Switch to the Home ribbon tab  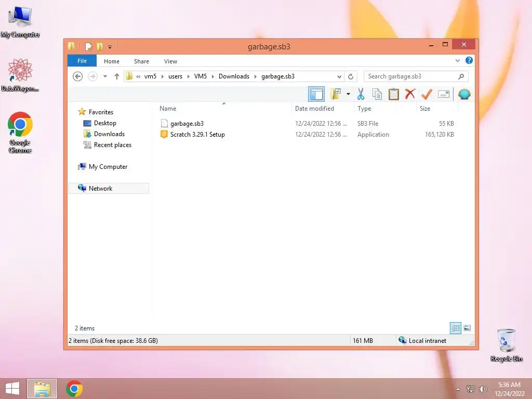point(112,61)
